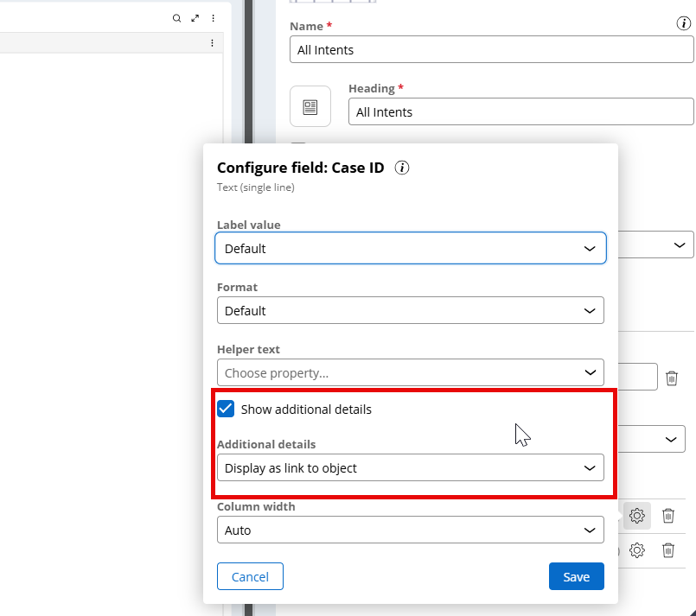Open the Column width dropdown
The width and height of the screenshot is (696, 616).
point(411,530)
